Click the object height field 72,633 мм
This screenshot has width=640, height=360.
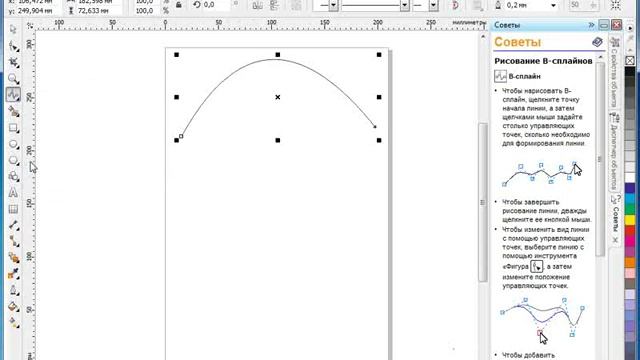(98, 11)
